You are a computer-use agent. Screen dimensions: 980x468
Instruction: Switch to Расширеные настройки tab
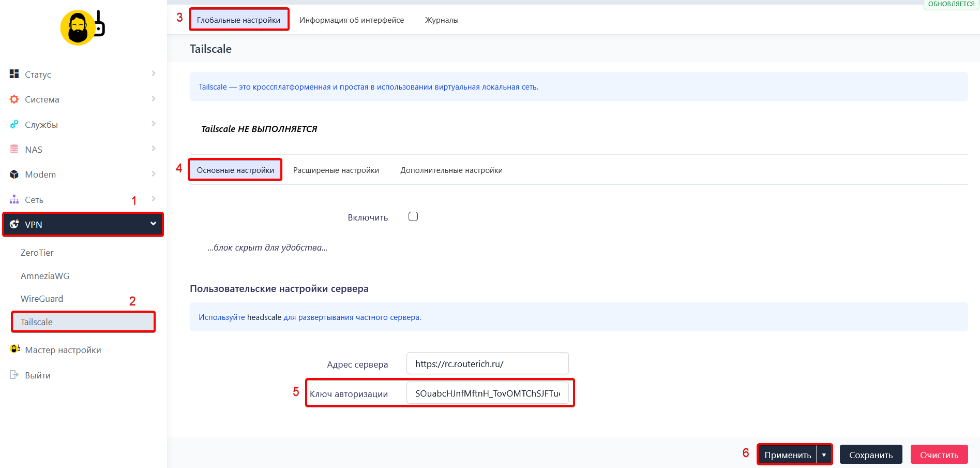point(336,170)
